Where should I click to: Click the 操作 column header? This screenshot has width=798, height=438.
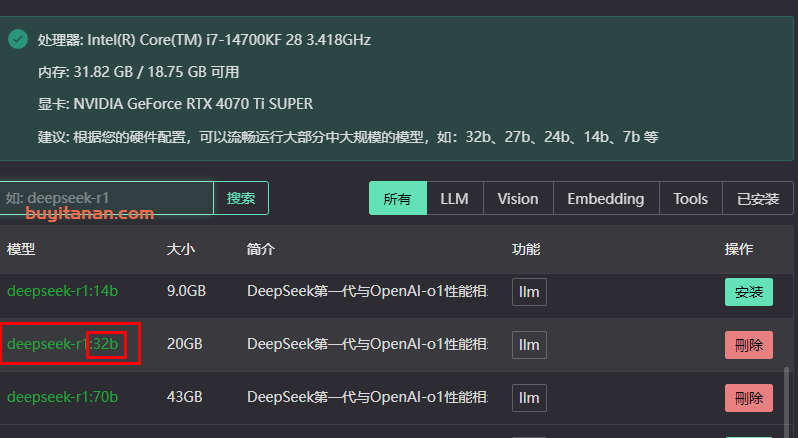[x=738, y=249]
